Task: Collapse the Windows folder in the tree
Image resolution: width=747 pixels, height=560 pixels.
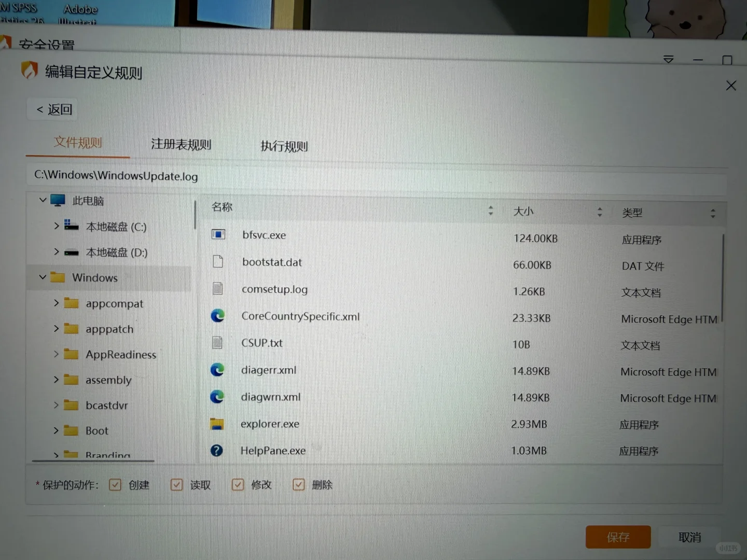Action: [43, 277]
